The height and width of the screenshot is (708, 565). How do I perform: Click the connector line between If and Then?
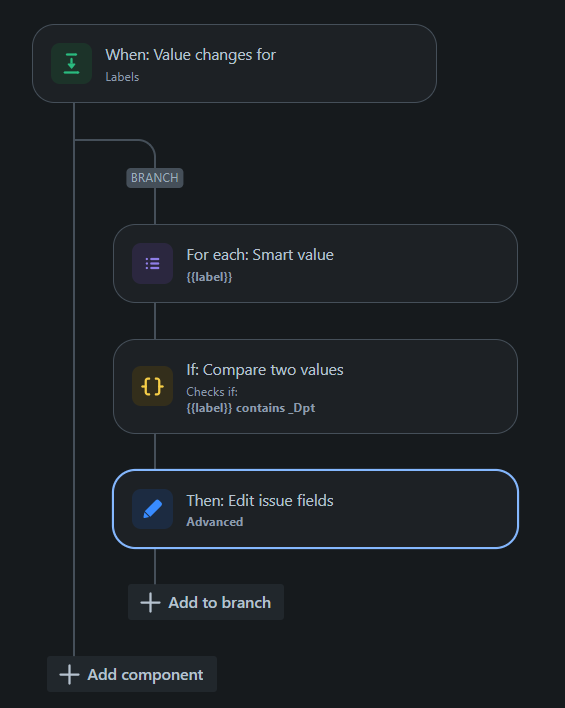pos(155,452)
